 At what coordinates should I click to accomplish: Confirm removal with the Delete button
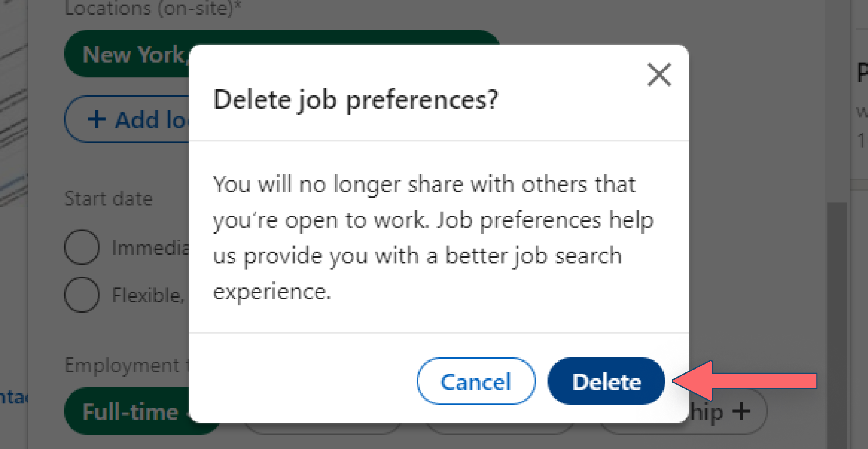click(x=606, y=382)
